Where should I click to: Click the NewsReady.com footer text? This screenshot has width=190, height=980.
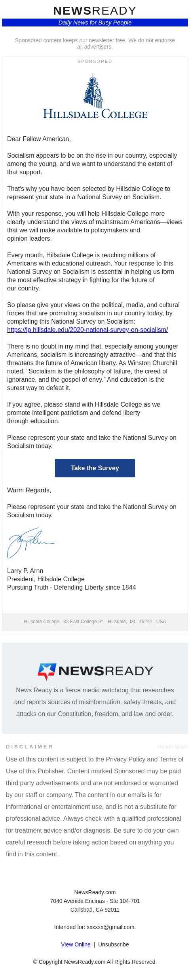pos(95,892)
